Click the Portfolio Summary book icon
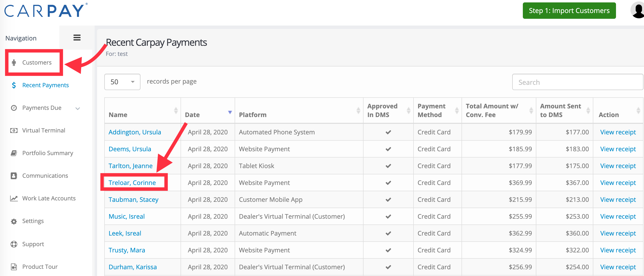This screenshot has height=276, width=644. [14, 153]
